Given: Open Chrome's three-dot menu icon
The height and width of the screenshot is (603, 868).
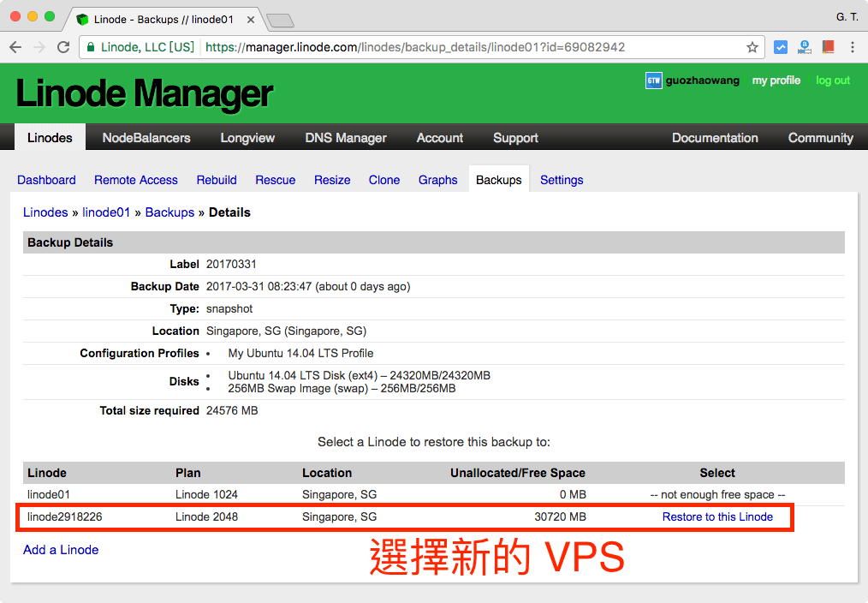Looking at the screenshot, I should pos(853,47).
